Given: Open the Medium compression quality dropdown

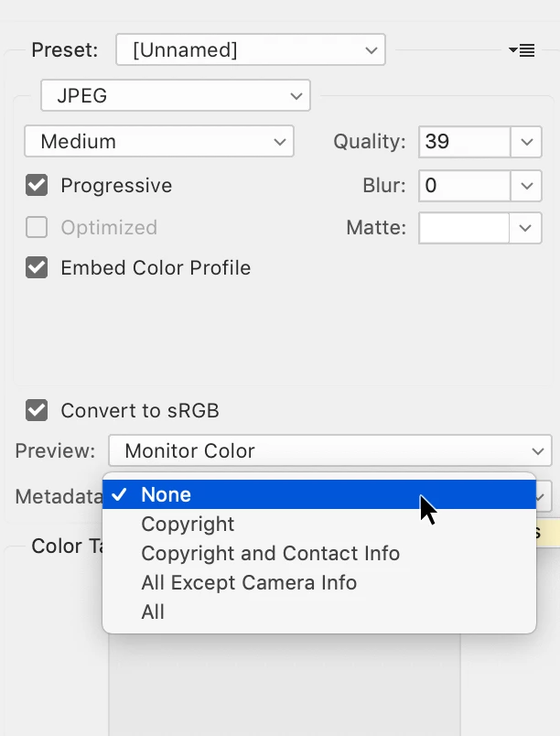Looking at the screenshot, I should (159, 141).
